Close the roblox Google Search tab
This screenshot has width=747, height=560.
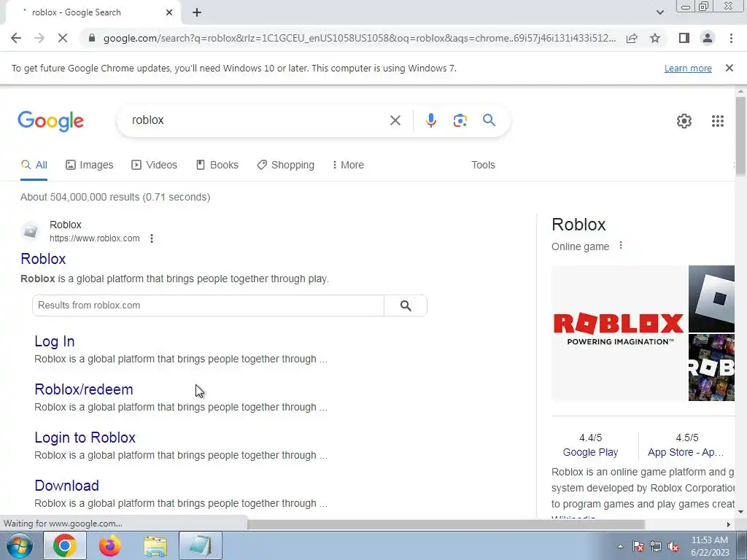169,13
